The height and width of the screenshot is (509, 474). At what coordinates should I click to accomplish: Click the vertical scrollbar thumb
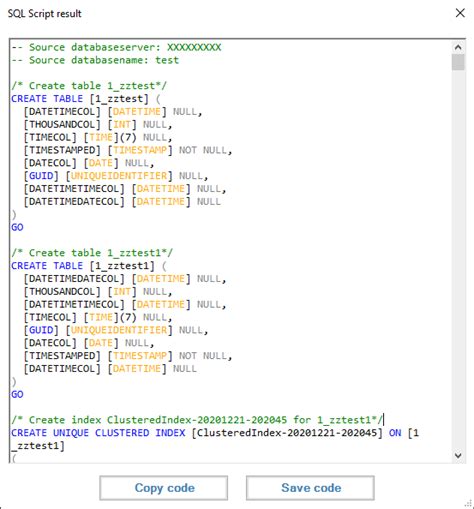458,62
